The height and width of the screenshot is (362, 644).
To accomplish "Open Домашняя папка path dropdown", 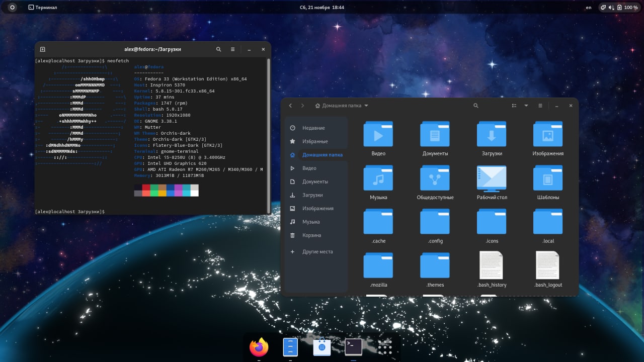I will click(342, 106).
